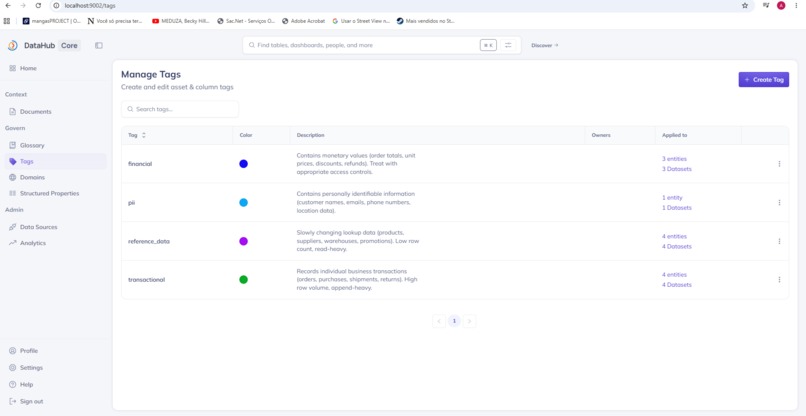The width and height of the screenshot is (806, 416).
Task: Click the address bar URL
Action: (x=89, y=5)
